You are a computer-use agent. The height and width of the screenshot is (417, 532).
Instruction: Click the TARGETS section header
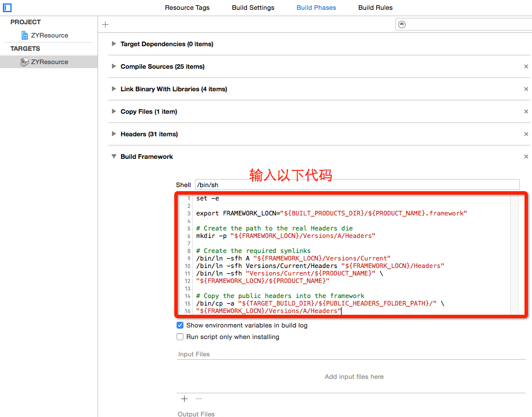(x=25, y=49)
